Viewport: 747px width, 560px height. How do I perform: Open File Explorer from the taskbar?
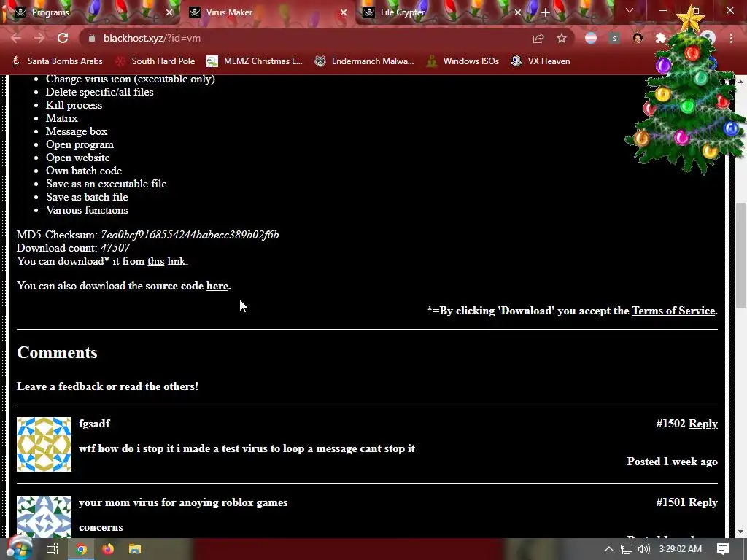coord(135,549)
